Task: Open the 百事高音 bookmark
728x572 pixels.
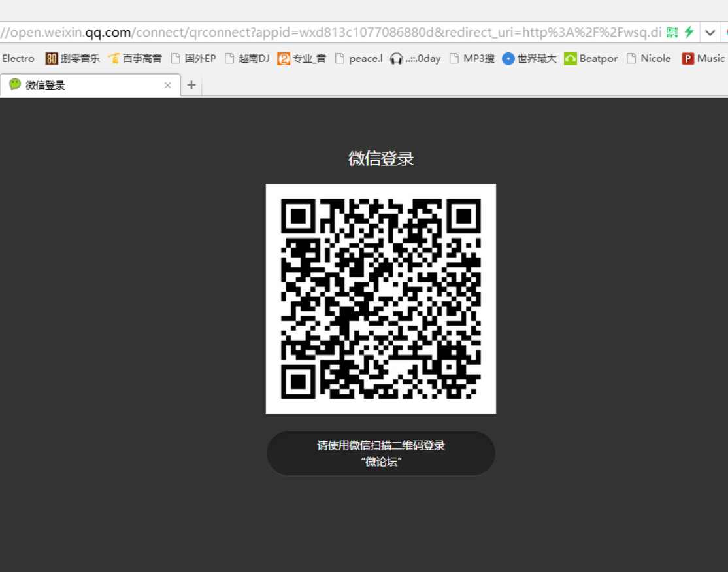Action: pyautogui.click(x=135, y=58)
